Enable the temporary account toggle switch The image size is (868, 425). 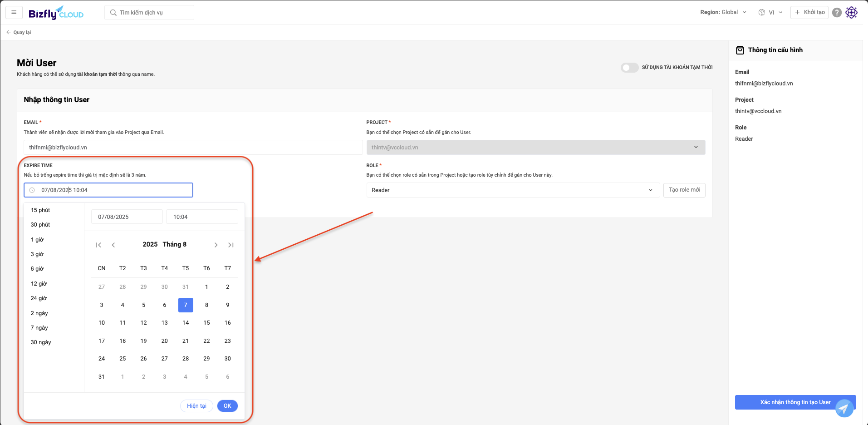pyautogui.click(x=629, y=68)
